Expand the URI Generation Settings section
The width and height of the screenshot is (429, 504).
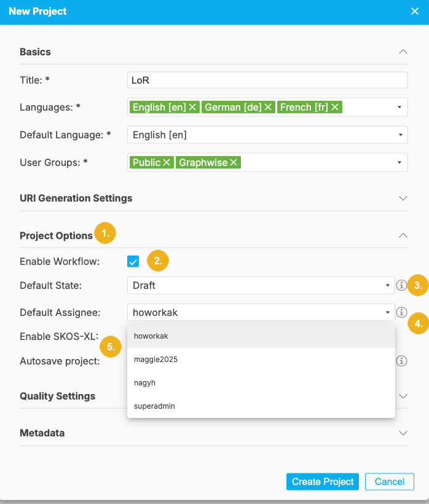tap(403, 198)
